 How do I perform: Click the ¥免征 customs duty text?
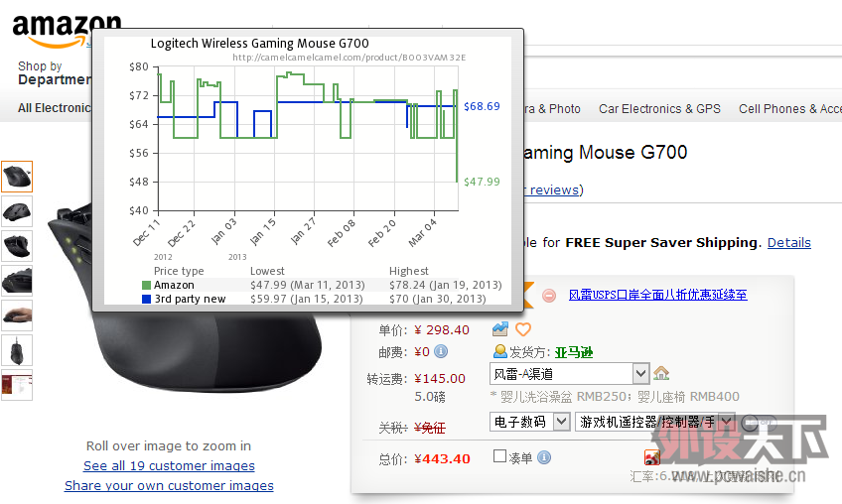click(430, 428)
